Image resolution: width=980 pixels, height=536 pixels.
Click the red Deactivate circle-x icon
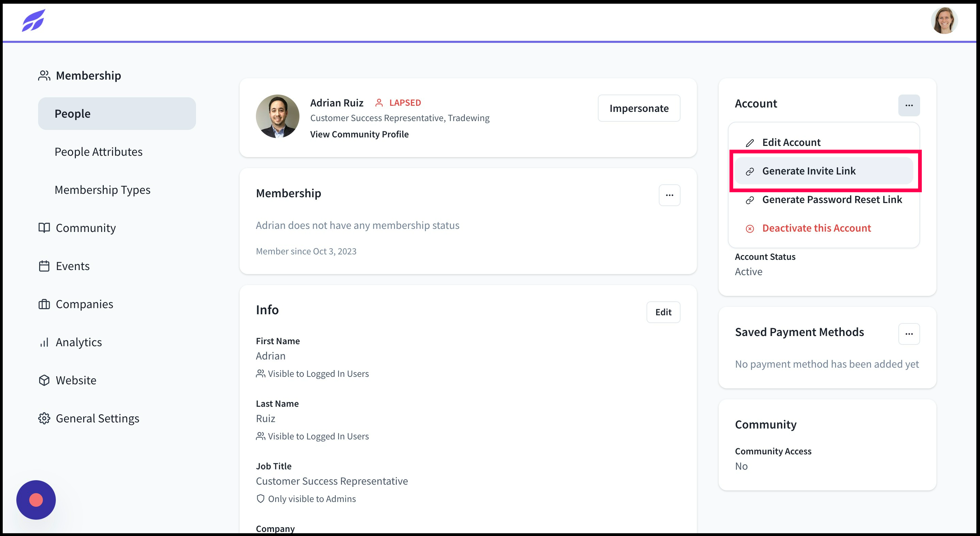(x=749, y=229)
